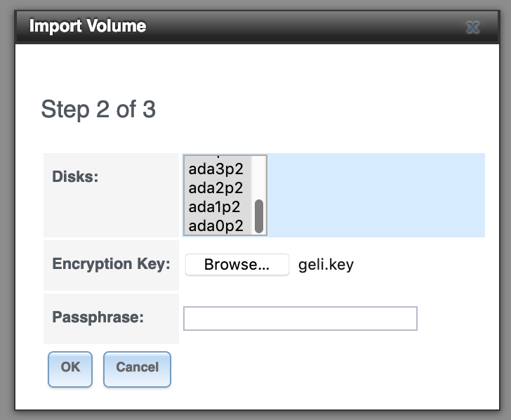Viewport: 511px width, 420px height.
Task: Click empty space right of Cancel button
Action: click(x=316, y=369)
